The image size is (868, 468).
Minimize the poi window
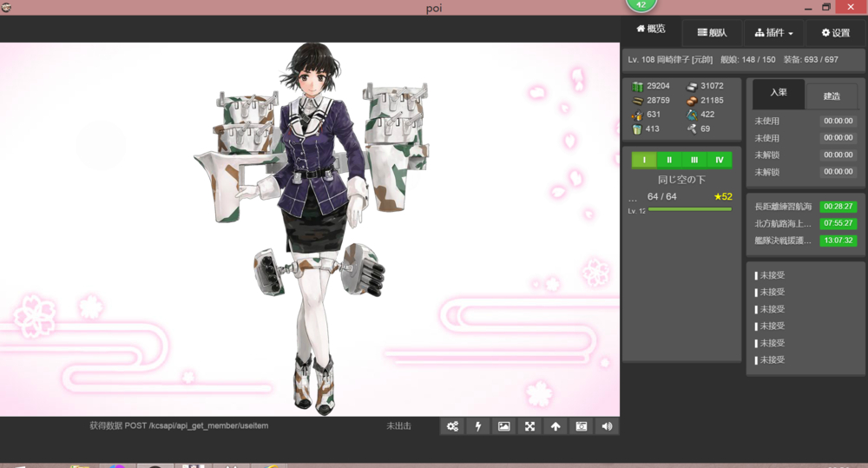[x=808, y=7]
